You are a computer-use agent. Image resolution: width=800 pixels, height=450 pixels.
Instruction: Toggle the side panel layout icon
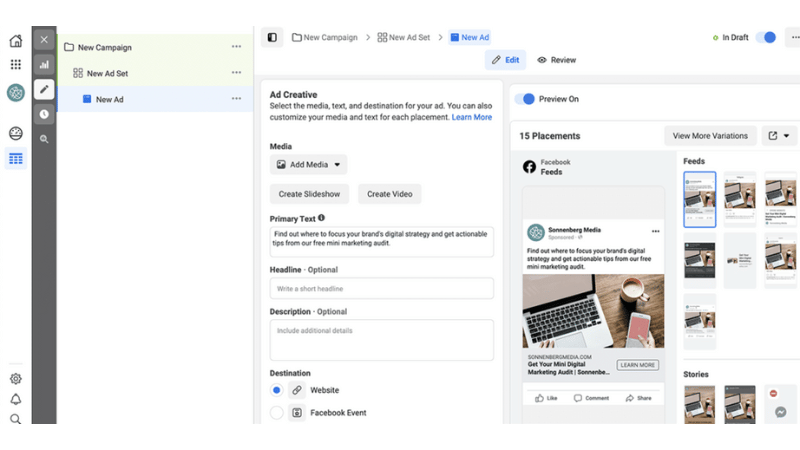pos(272,37)
